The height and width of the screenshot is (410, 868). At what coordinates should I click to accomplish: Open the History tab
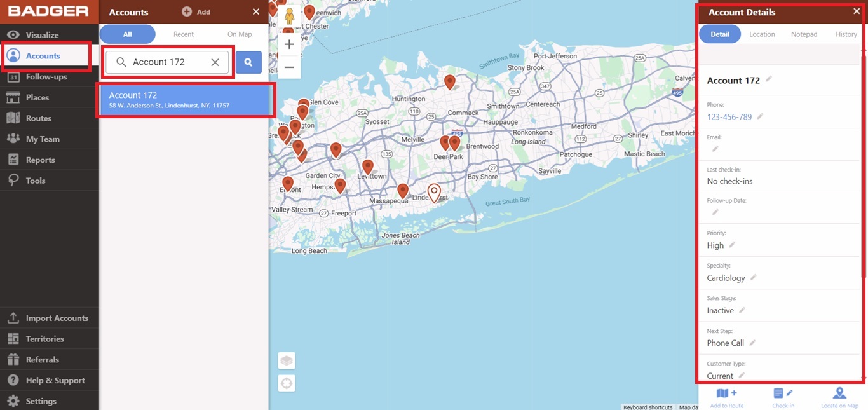[846, 34]
